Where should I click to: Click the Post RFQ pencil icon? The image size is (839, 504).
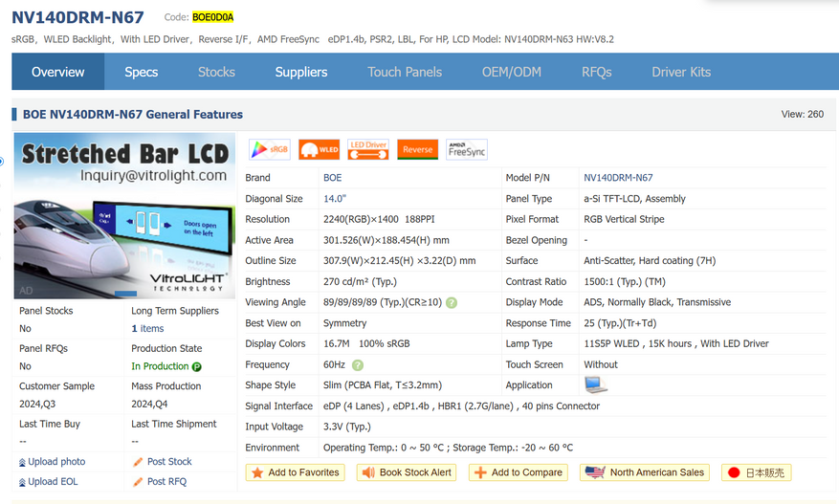tap(138, 482)
